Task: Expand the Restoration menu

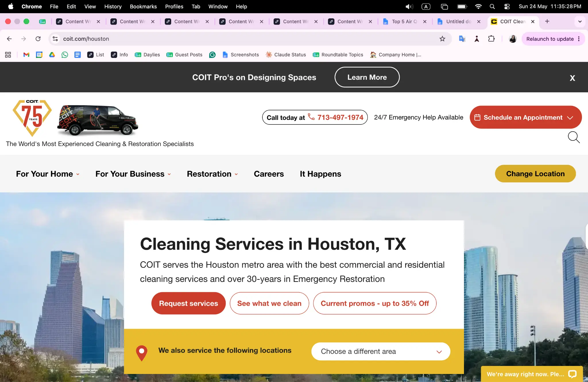Action: point(212,174)
